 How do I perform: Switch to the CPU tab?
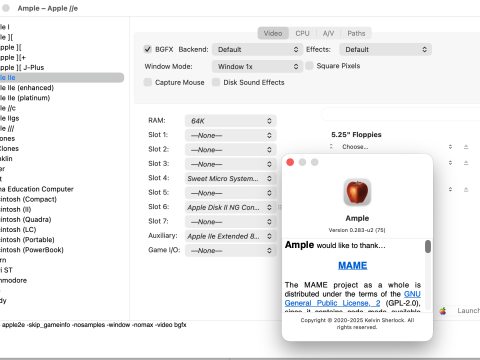(302, 33)
